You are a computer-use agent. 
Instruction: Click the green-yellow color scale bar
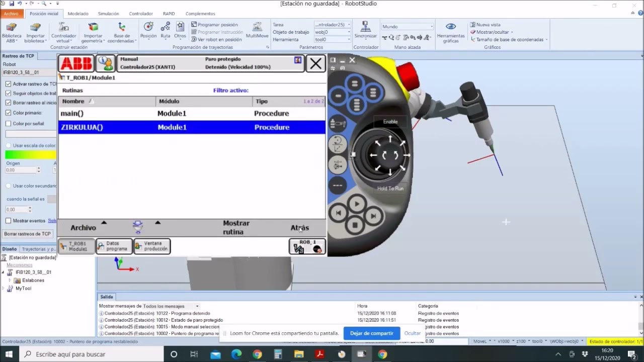31,155
